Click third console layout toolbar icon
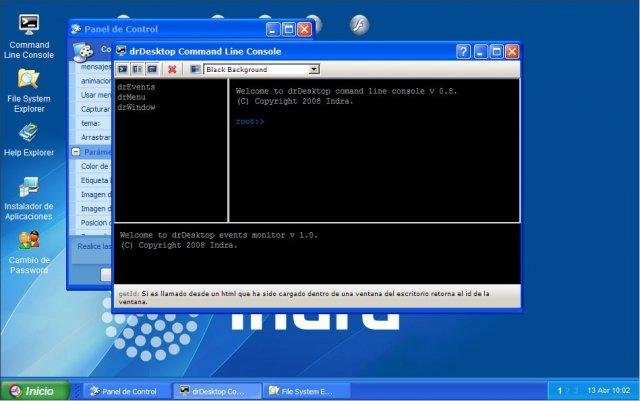 tap(152, 69)
